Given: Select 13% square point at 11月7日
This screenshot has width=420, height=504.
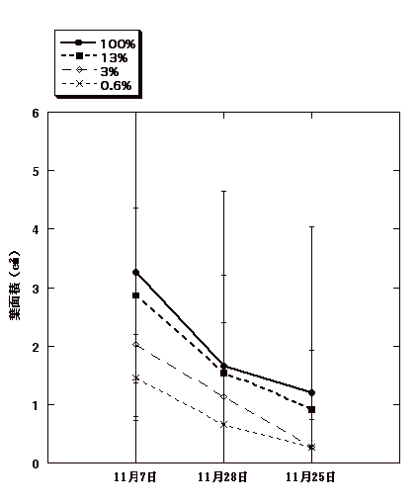Looking at the screenshot, I should tap(135, 295).
